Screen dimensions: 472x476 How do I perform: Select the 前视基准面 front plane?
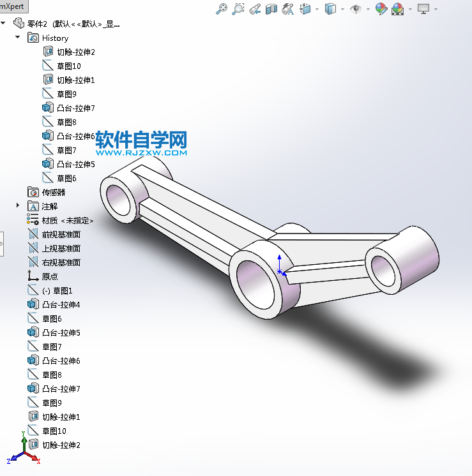54,234
